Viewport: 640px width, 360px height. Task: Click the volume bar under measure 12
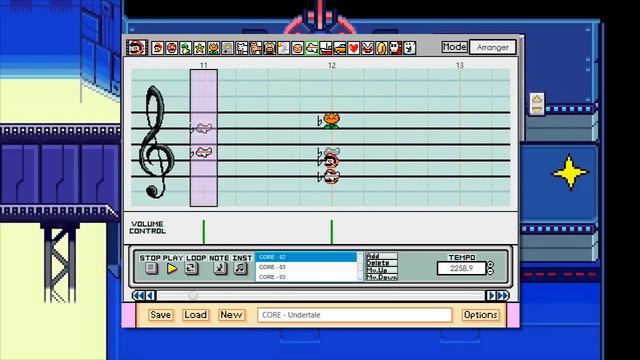click(x=331, y=232)
